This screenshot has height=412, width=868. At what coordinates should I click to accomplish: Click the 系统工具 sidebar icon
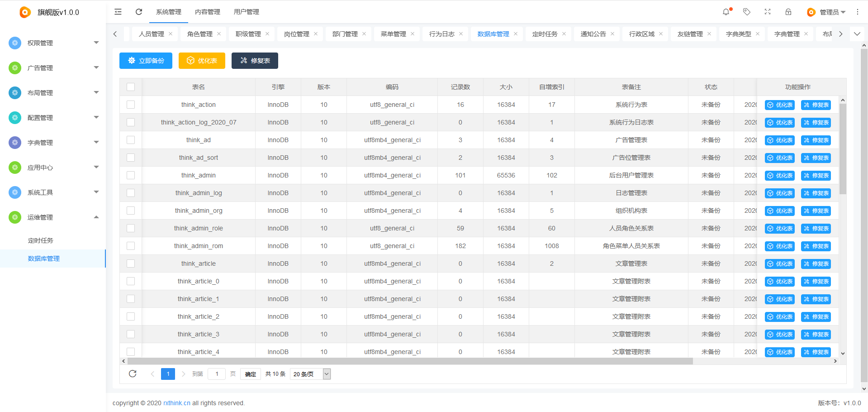15,192
